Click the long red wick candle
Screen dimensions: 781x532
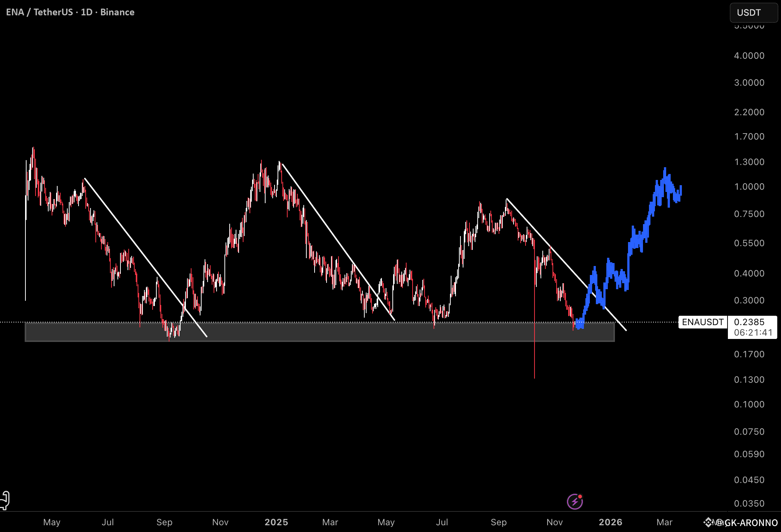coord(535,355)
